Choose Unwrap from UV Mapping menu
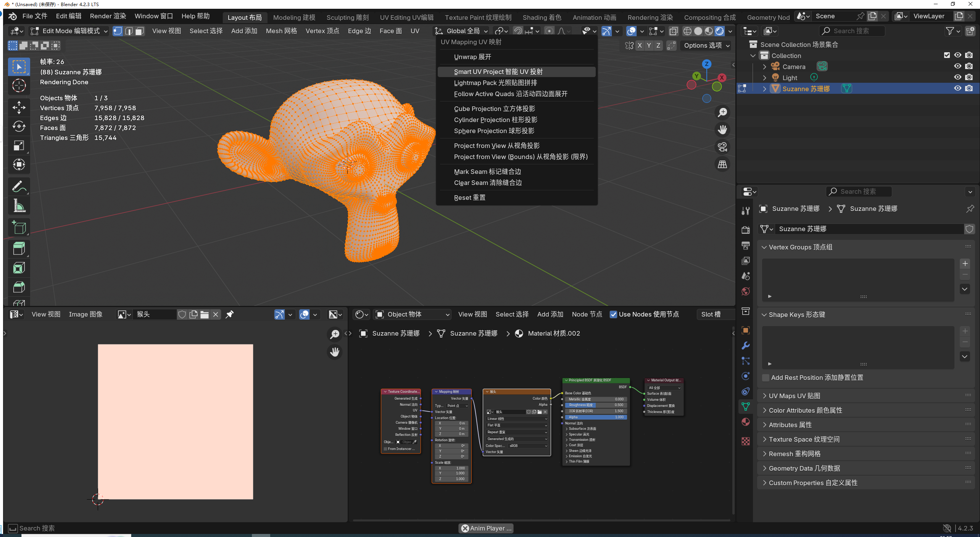Image resolution: width=980 pixels, height=537 pixels. [x=516, y=57]
